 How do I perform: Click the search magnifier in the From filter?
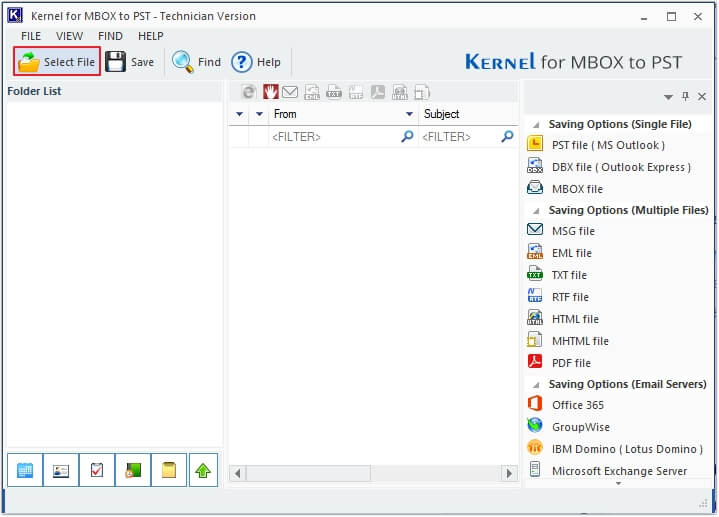(x=407, y=136)
